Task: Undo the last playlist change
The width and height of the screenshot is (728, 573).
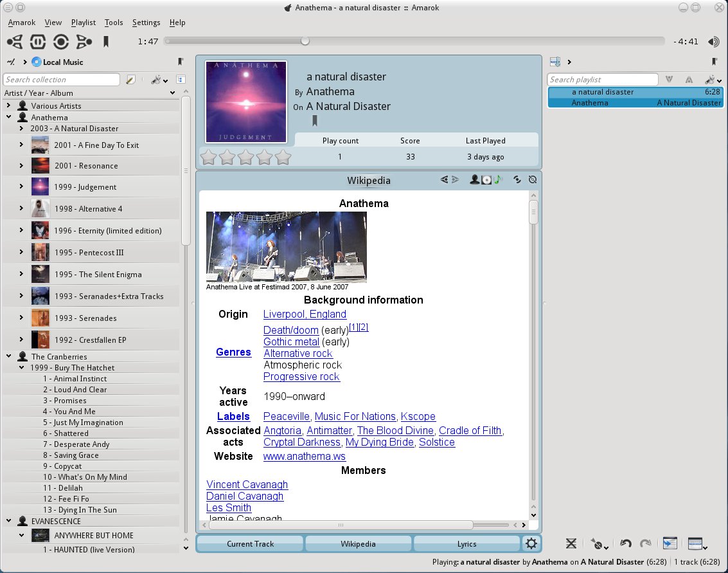Action: [625, 543]
